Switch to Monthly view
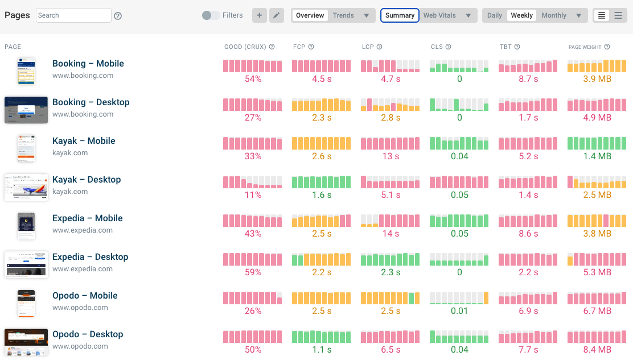Image resolution: width=633 pixels, height=364 pixels. pos(554,15)
